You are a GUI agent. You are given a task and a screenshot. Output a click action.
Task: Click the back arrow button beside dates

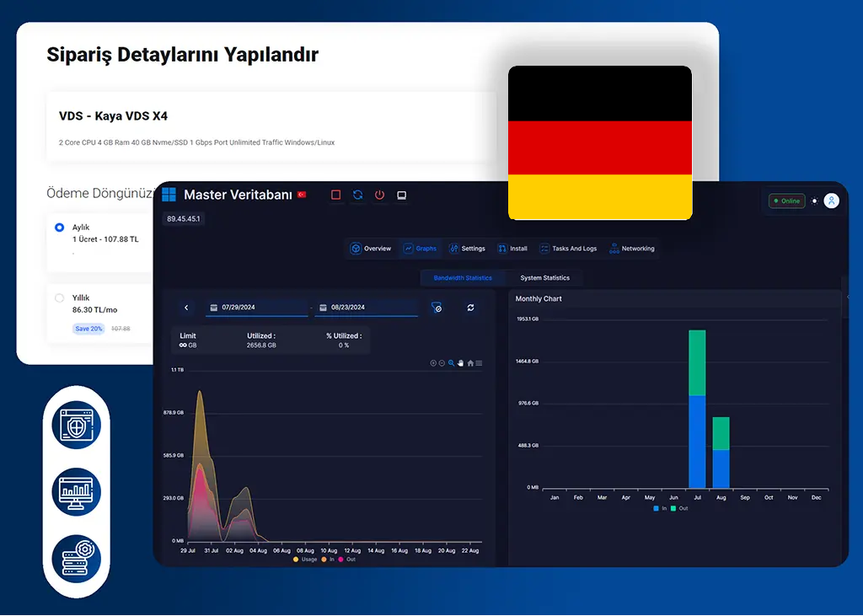(x=186, y=308)
